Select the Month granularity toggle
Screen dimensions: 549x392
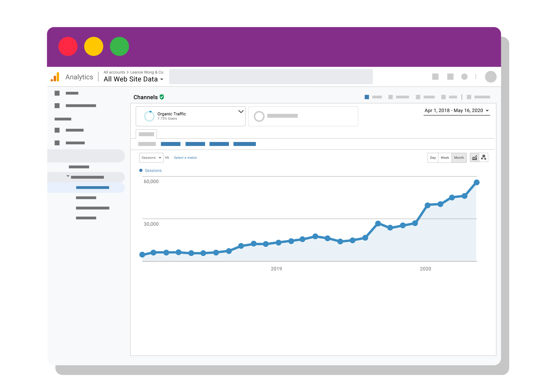coord(459,158)
